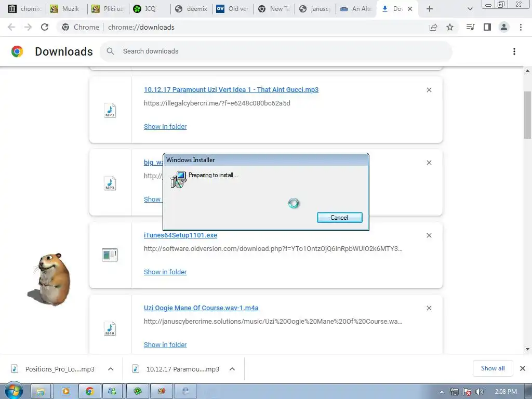Viewport: 532px width, 399px height.
Task: Click the M4A file icon for Uzi Oogie Mane
Action: pos(110,329)
